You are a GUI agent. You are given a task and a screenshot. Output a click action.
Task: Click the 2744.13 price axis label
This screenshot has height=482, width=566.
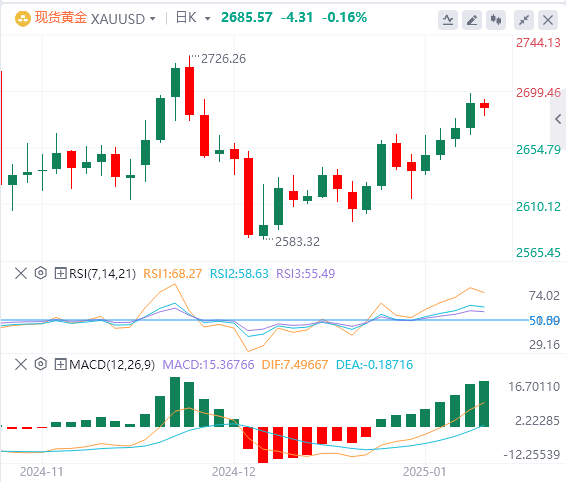coord(538,43)
